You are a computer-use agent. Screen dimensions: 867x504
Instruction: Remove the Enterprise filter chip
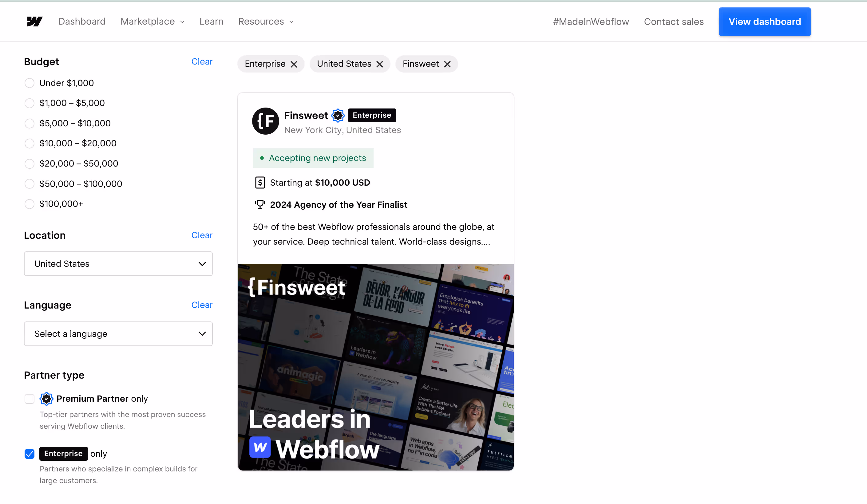[x=294, y=64]
